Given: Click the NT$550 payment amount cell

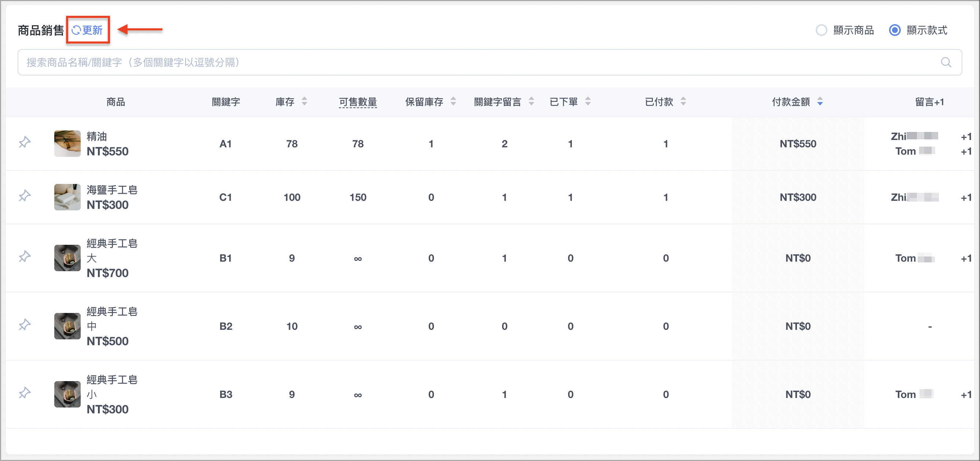Looking at the screenshot, I should (x=798, y=144).
